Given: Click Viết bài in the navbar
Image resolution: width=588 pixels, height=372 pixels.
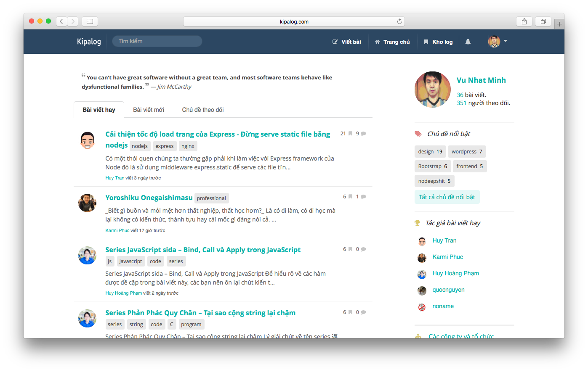Looking at the screenshot, I should coord(347,42).
